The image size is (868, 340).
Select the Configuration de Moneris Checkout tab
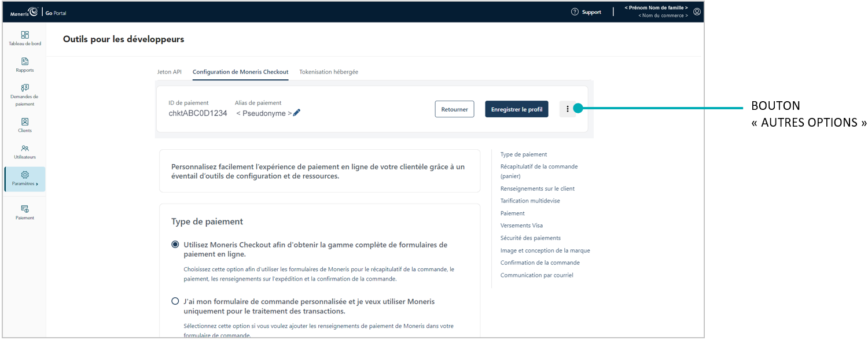point(240,72)
